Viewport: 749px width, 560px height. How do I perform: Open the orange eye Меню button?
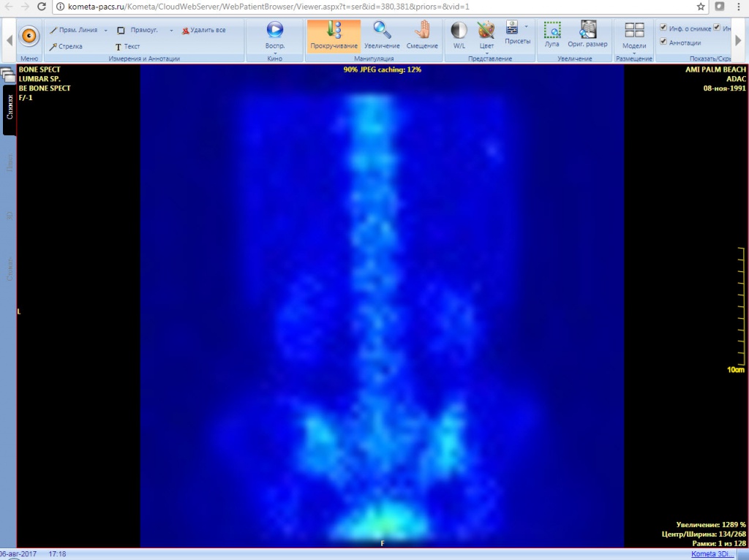(29, 35)
